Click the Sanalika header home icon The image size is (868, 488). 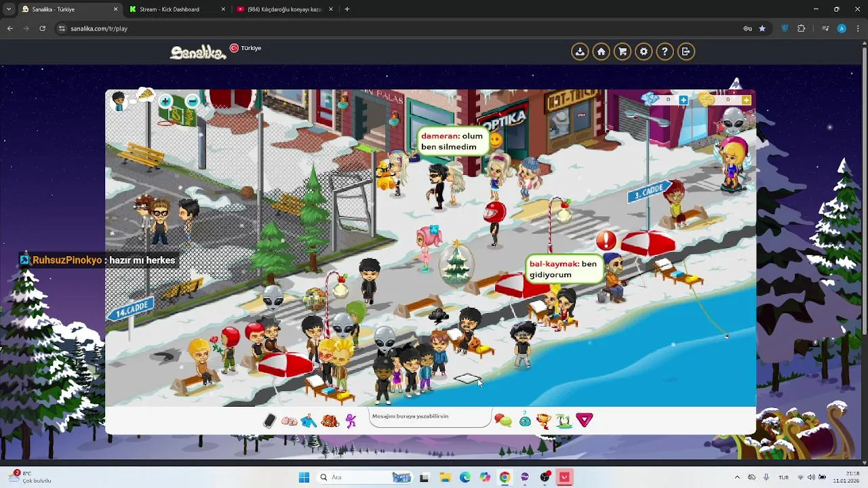click(x=601, y=52)
